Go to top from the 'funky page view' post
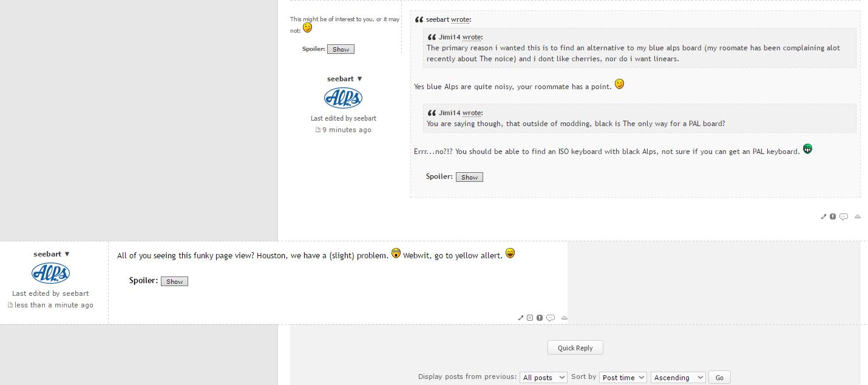The image size is (868, 385). 565,318
